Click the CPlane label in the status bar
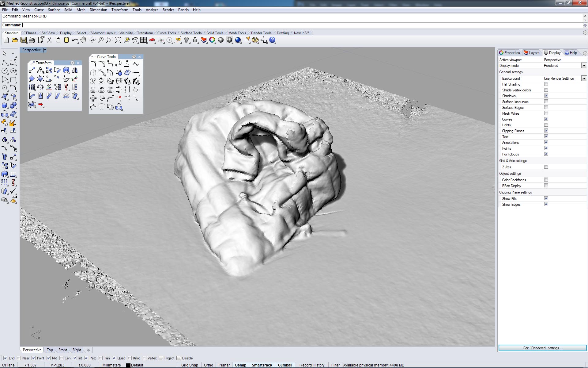Screen dimensions: 588x368 [x=9, y=365]
